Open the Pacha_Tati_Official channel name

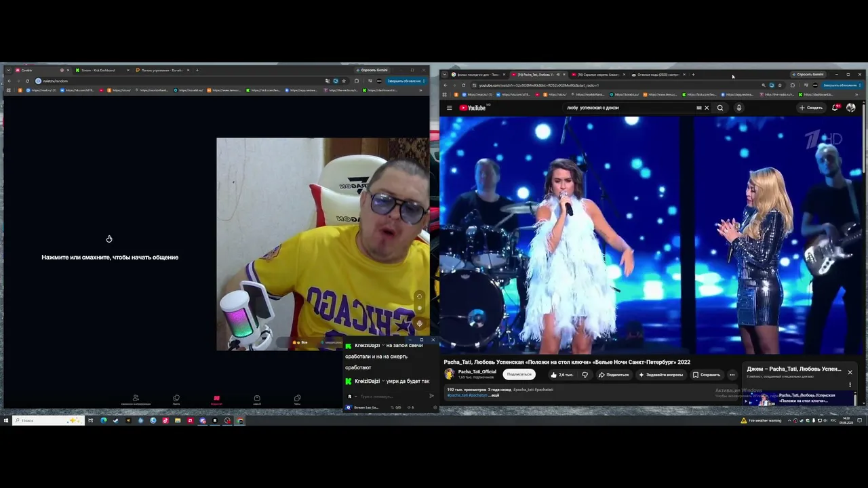pos(477,371)
